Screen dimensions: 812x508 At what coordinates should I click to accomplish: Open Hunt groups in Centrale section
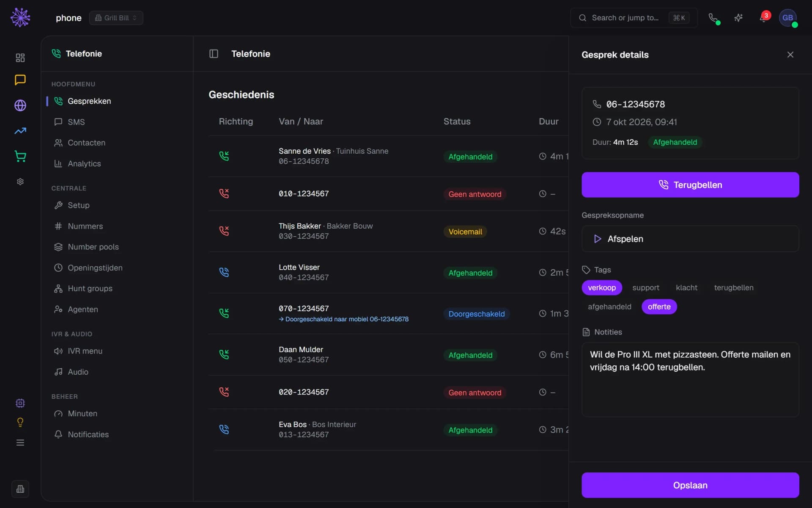(117, 288)
